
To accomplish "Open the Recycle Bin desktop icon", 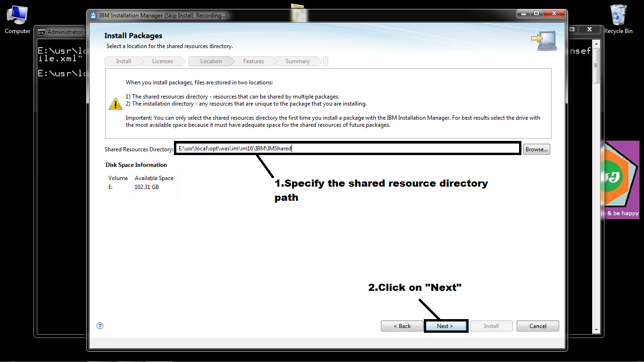I will (x=618, y=20).
